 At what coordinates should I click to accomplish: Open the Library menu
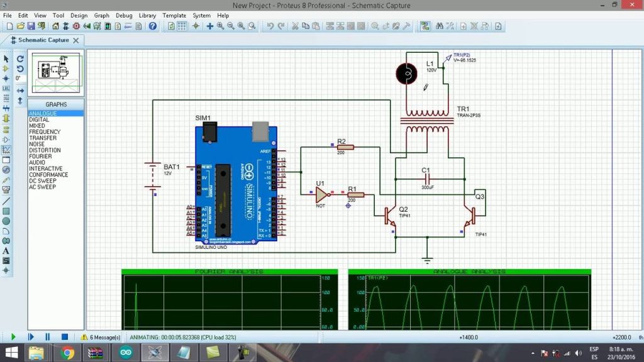[147, 15]
